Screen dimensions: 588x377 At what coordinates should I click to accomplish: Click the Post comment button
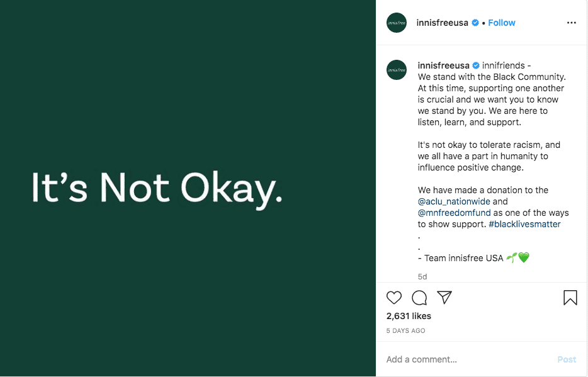(x=567, y=359)
